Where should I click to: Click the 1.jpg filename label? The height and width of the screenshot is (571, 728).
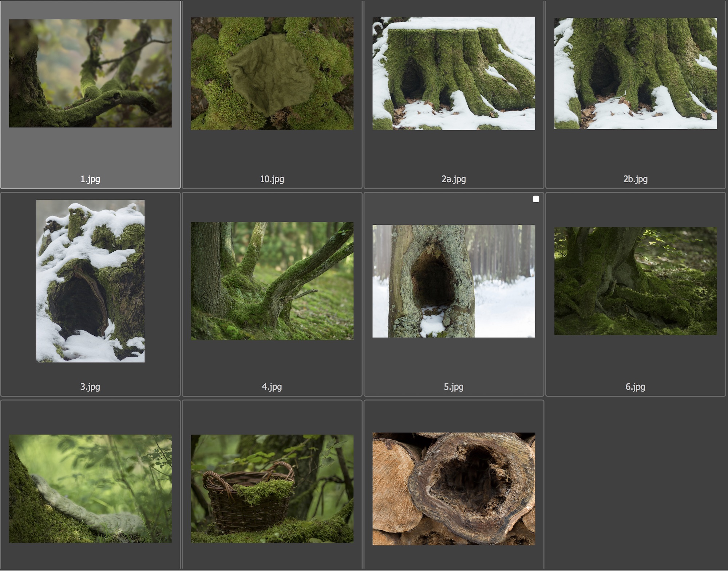point(90,179)
